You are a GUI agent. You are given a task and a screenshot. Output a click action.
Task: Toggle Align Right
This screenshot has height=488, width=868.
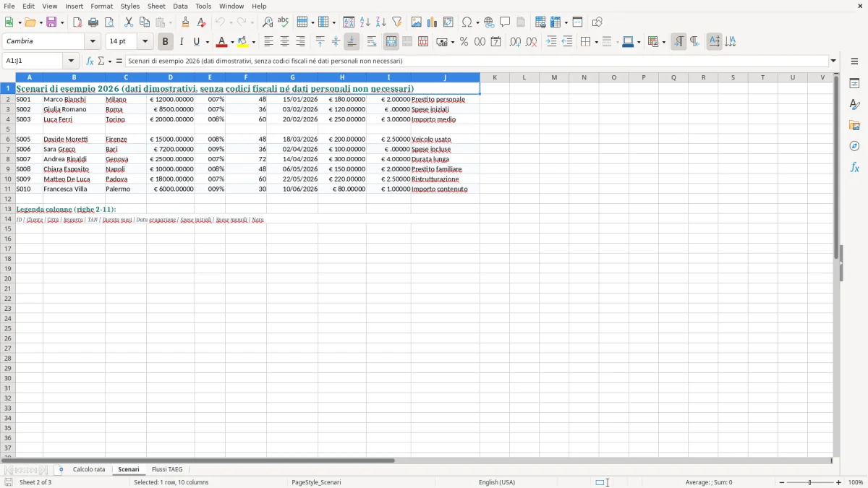pyautogui.click(x=300, y=42)
